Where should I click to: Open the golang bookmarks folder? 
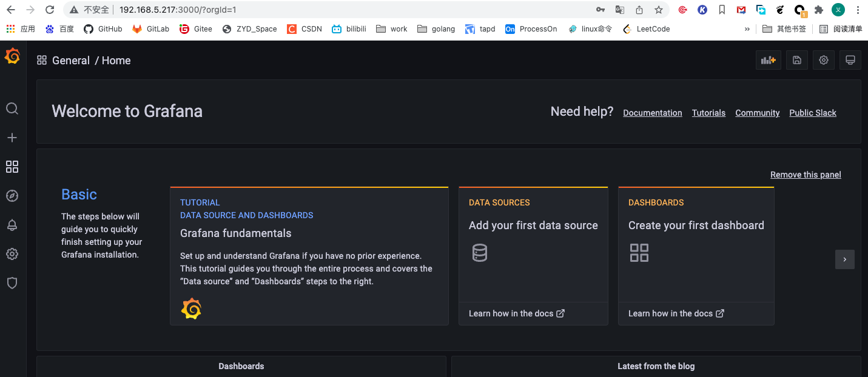[x=436, y=29]
